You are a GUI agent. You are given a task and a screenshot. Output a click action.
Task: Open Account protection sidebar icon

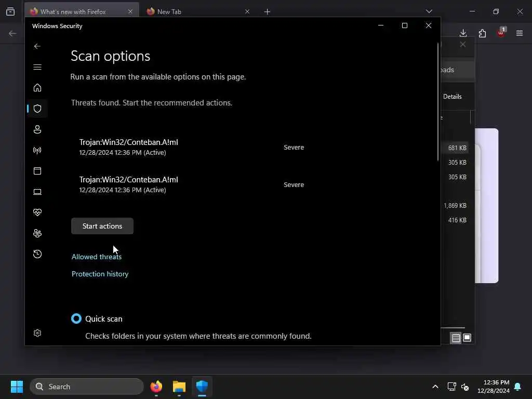click(37, 129)
